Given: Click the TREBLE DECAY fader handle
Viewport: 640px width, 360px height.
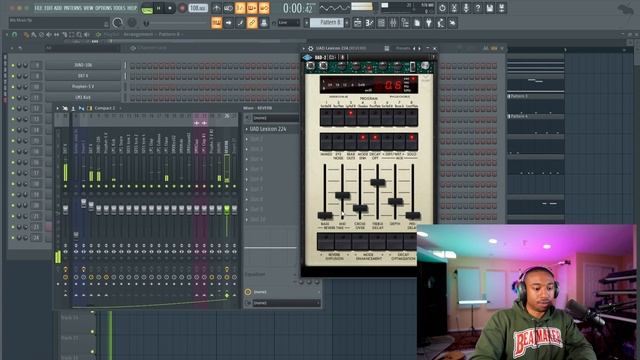Looking at the screenshot, I should point(378,182).
